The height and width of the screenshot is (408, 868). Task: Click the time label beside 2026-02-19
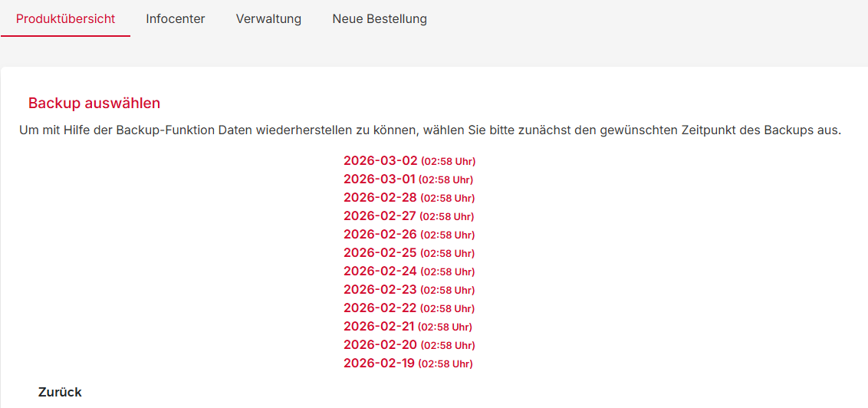[x=446, y=364]
